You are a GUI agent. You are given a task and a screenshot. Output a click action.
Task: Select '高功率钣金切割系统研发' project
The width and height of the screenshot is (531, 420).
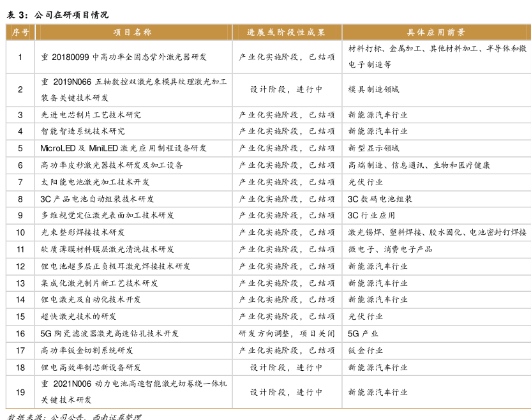(87, 350)
